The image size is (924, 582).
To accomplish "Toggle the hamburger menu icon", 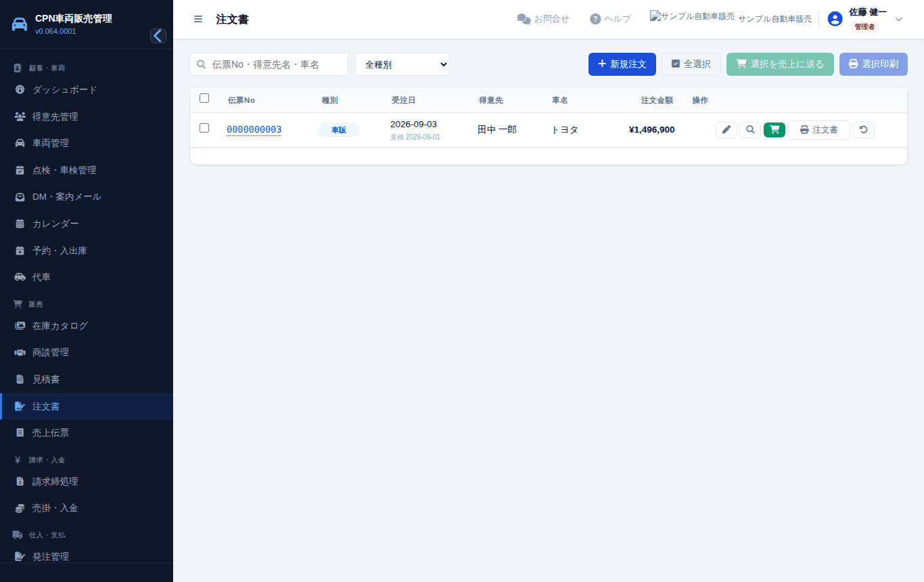I will (x=198, y=19).
